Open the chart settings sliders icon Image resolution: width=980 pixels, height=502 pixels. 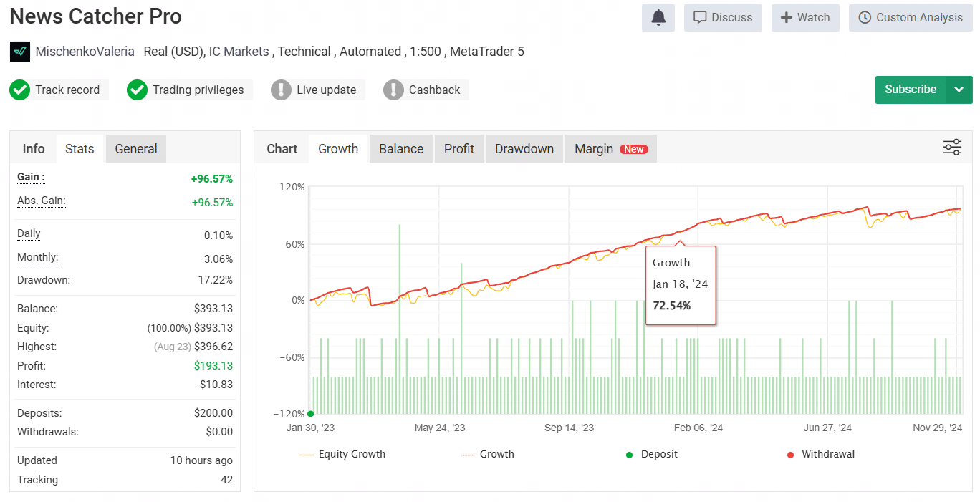(x=952, y=148)
